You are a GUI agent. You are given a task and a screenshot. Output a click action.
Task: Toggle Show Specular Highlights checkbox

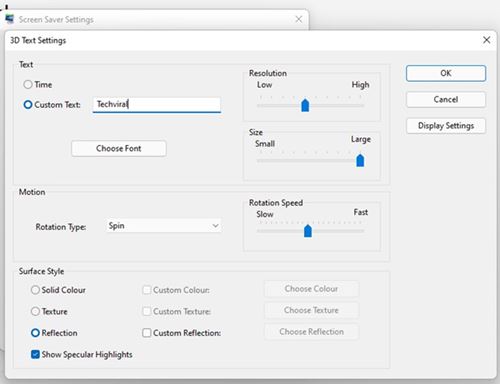(35, 354)
